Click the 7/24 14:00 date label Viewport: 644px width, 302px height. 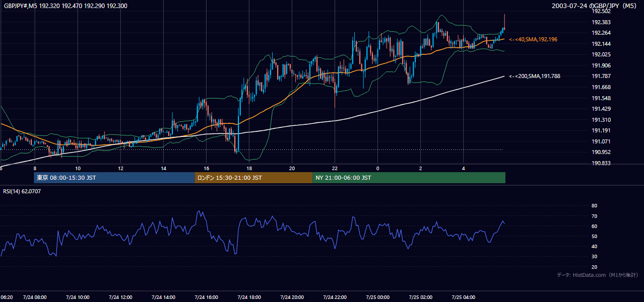163,297
